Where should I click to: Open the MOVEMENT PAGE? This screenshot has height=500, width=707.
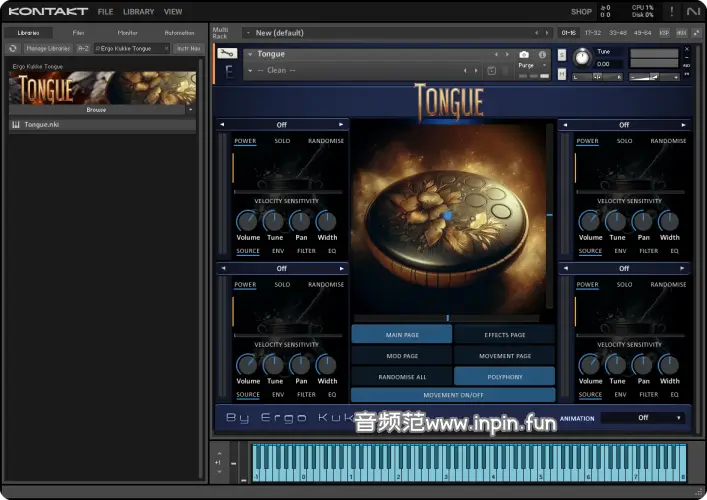click(505, 356)
